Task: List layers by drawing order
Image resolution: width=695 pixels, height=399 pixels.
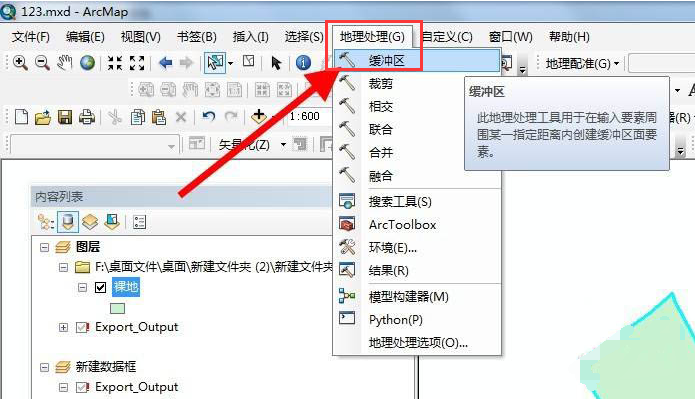Action: (x=46, y=222)
